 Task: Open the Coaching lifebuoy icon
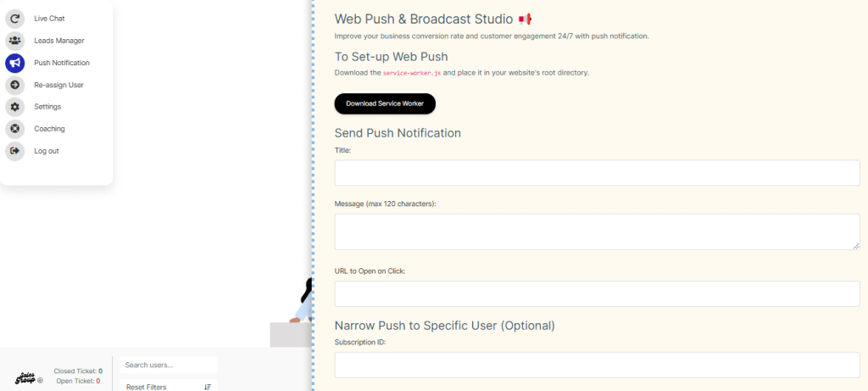tap(15, 129)
